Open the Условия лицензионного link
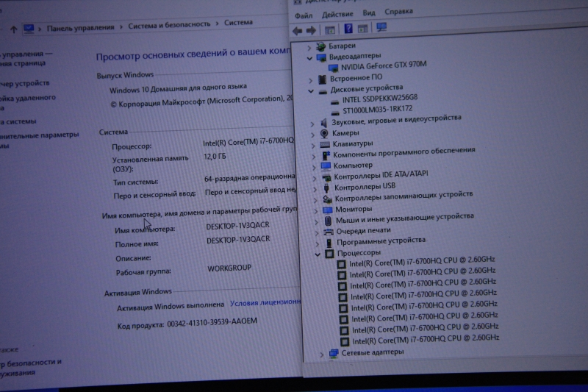 coord(265,302)
